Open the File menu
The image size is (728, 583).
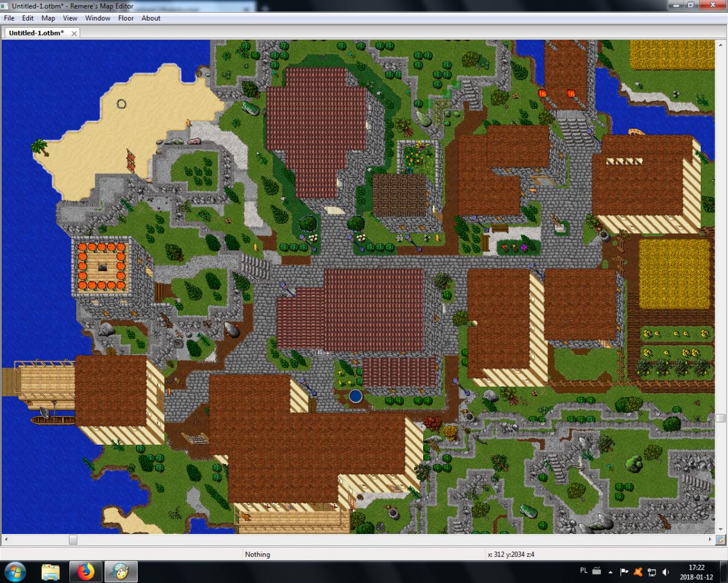(x=8, y=18)
